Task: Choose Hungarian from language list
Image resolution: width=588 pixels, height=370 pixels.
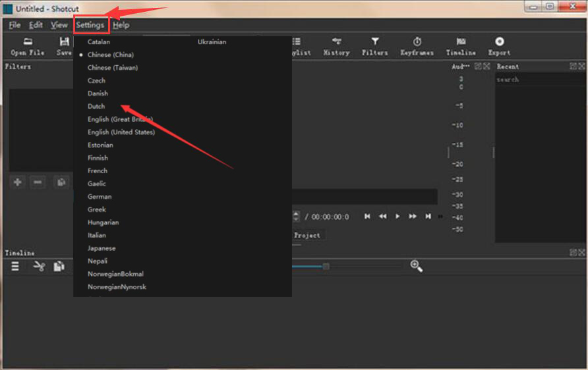Action: pyautogui.click(x=103, y=223)
